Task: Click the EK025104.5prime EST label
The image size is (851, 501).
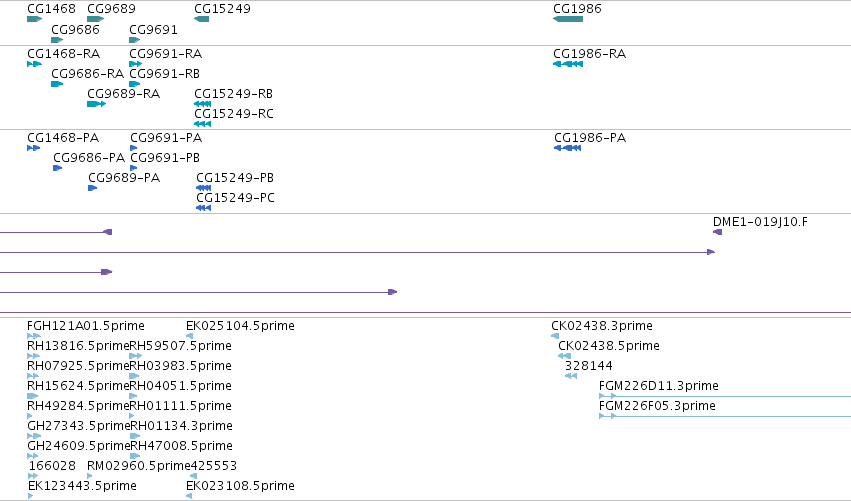Action: click(x=240, y=326)
